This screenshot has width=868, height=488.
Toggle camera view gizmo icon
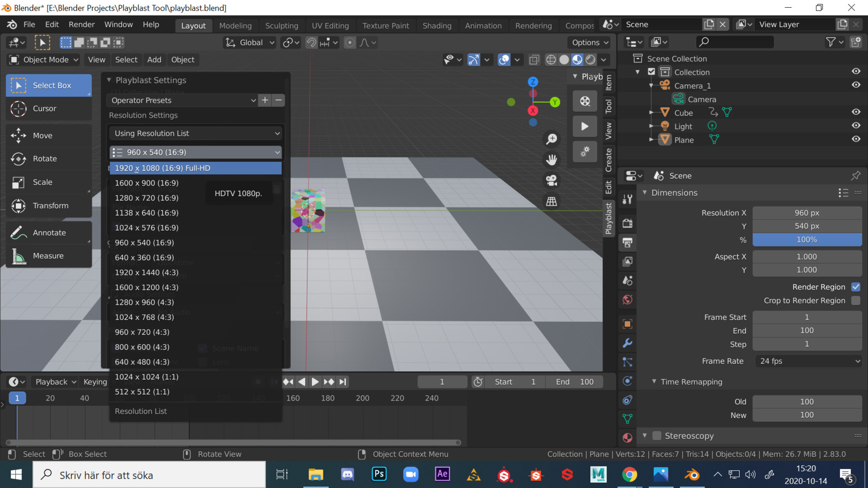coord(552,181)
